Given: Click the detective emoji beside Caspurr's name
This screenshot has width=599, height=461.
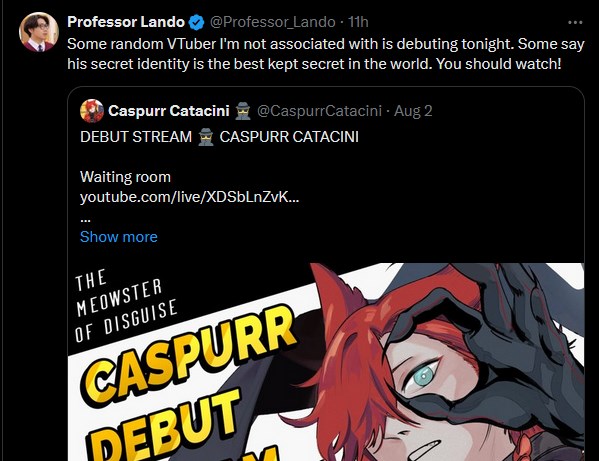Looking at the screenshot, I should pos(243,111).
